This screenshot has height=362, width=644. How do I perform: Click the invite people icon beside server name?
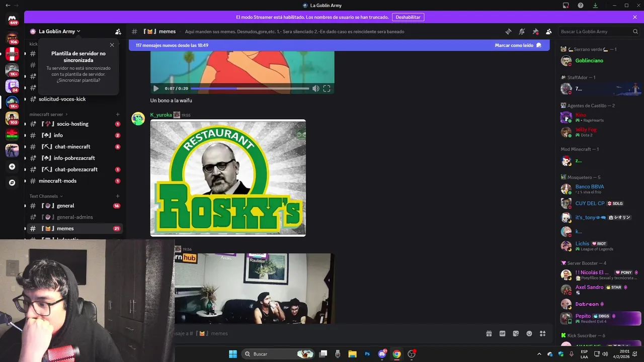coord(118,31)
